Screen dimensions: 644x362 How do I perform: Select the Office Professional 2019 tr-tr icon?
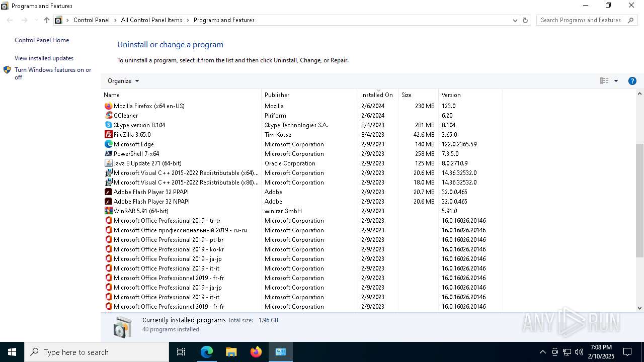pyautogui.click(x=108, y=221)
